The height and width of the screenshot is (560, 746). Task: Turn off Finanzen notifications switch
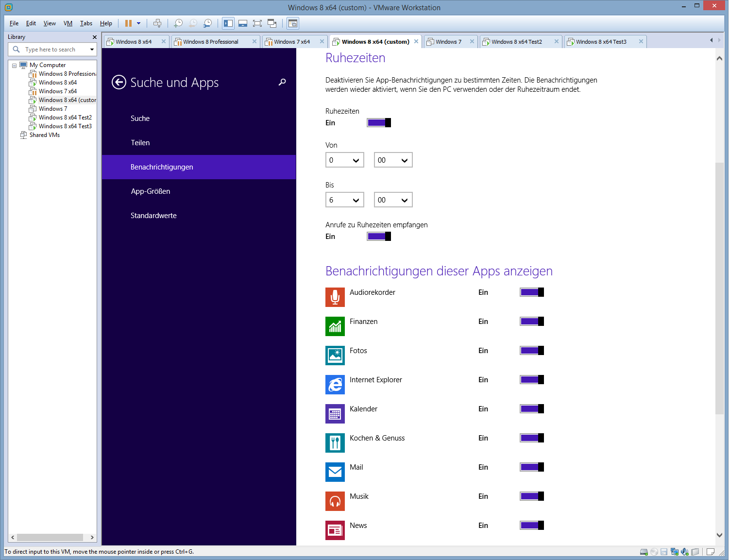pyautogui.click(x=532, y=322)
